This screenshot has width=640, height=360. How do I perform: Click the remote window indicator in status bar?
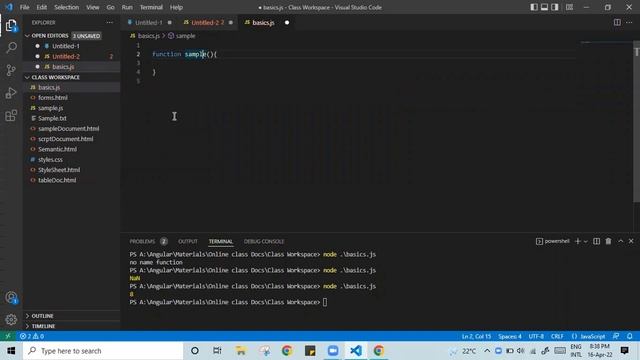pos(8,336)
